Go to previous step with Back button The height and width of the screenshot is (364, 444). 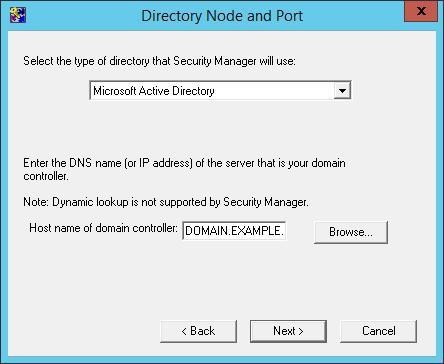(x=199, y=331)
